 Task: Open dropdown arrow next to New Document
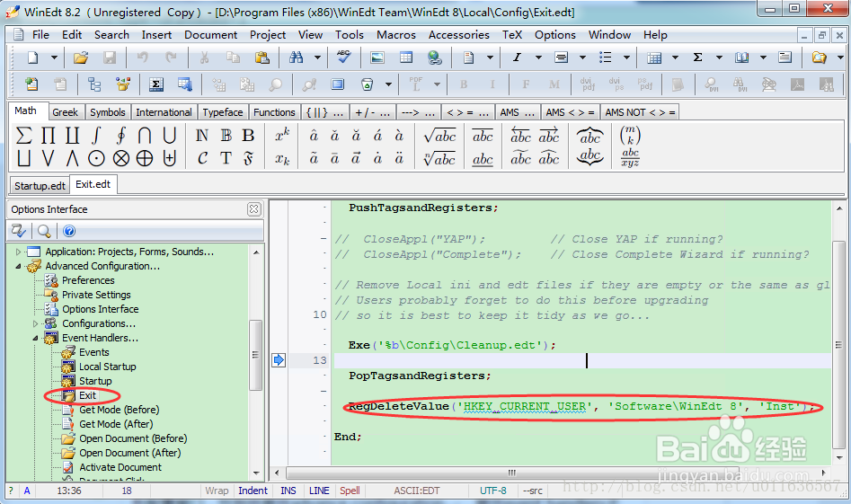[x=54, y=57]
